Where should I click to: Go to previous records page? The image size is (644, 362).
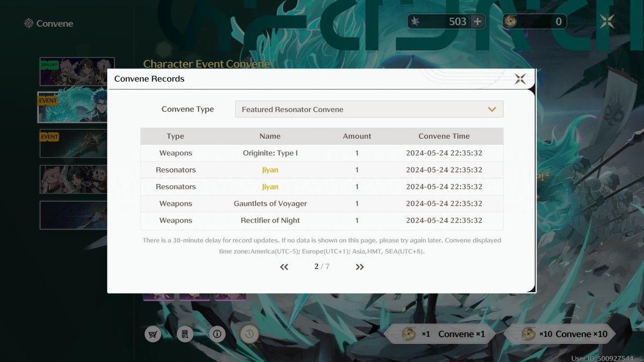click(284, 267)
